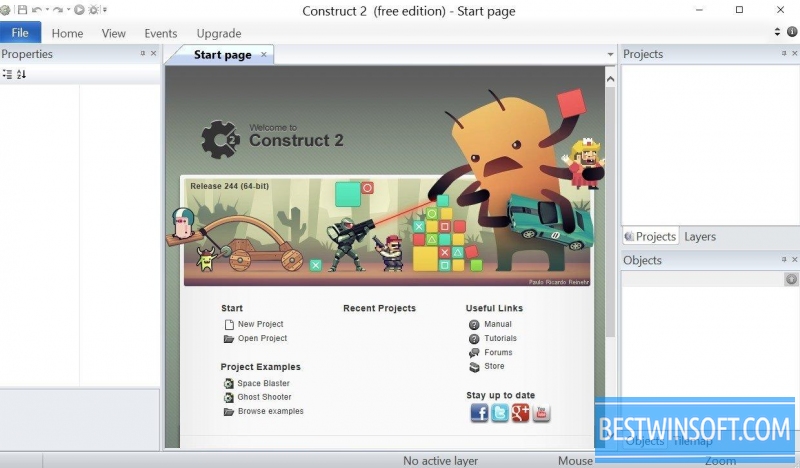800x468 pixels.
Task: Click the 'No active layer' status text
Action: click(x=440, y=461)
